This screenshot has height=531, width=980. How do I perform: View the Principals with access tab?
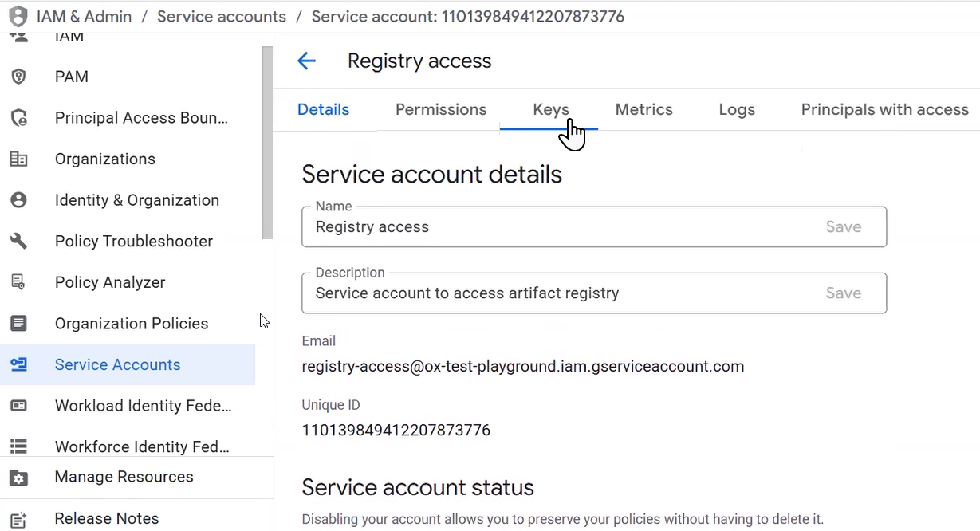click(884, 110)
